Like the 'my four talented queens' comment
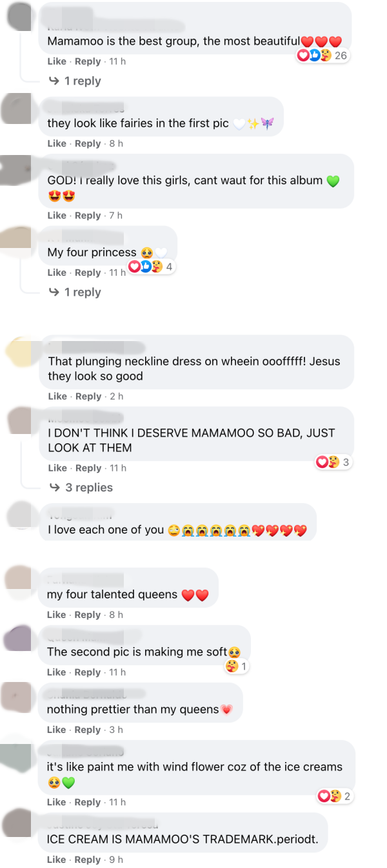This screenshot has width=387, height=868. [x=57, y=615]
